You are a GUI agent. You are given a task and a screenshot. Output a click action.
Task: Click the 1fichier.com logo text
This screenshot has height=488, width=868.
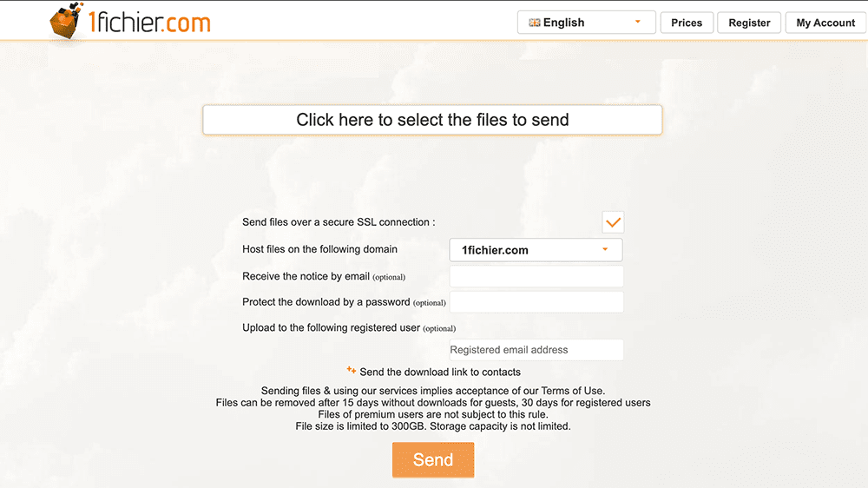[x=149, y=23]
